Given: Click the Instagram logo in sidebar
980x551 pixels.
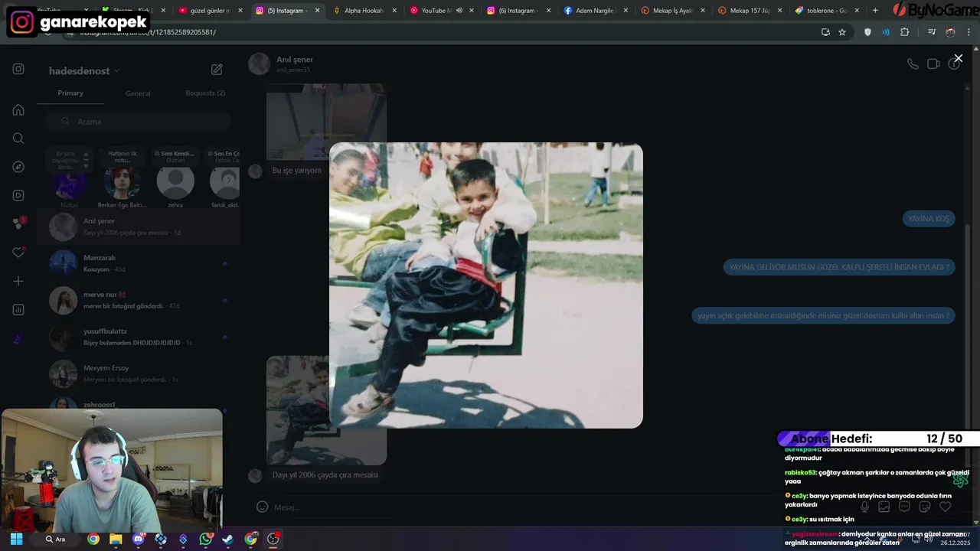Looking at the screenshot, I should (x=18, y=69).
